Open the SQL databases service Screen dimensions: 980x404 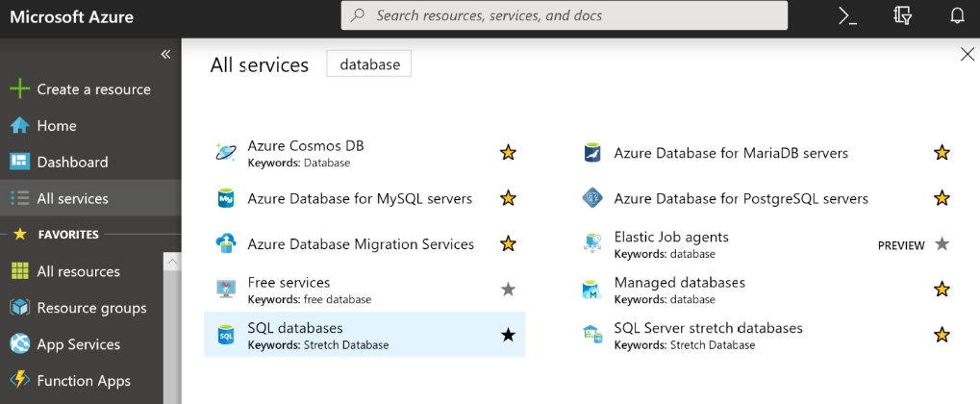click(295, 328)
